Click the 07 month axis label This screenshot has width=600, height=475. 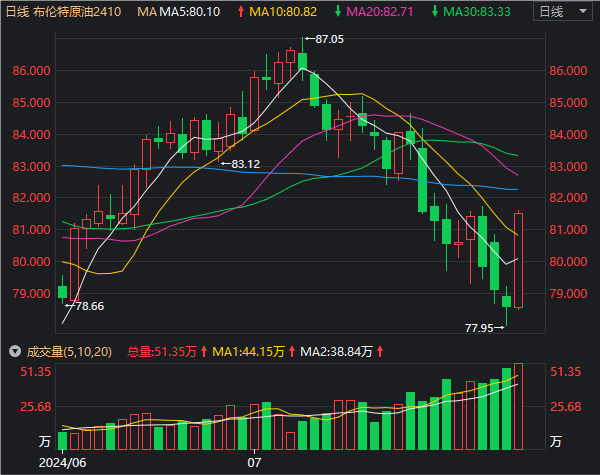point(254,462)
